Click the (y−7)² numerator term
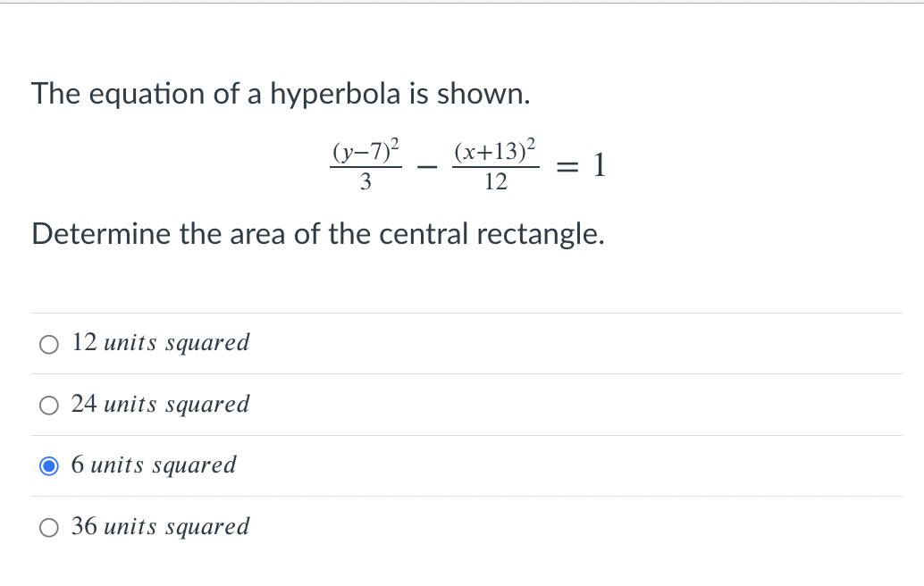The image size is (924, 586). tap(364, 151)
